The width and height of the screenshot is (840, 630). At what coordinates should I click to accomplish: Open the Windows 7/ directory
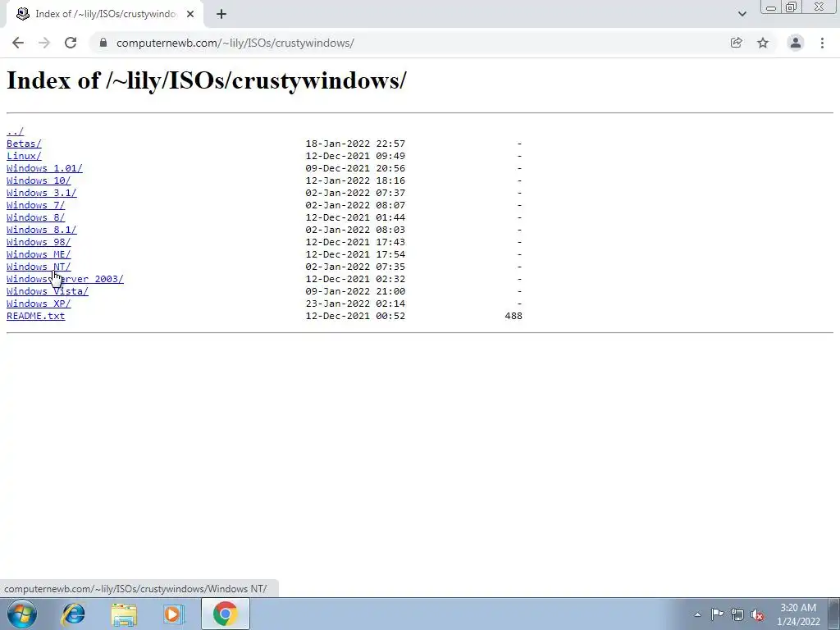point(36,205)
